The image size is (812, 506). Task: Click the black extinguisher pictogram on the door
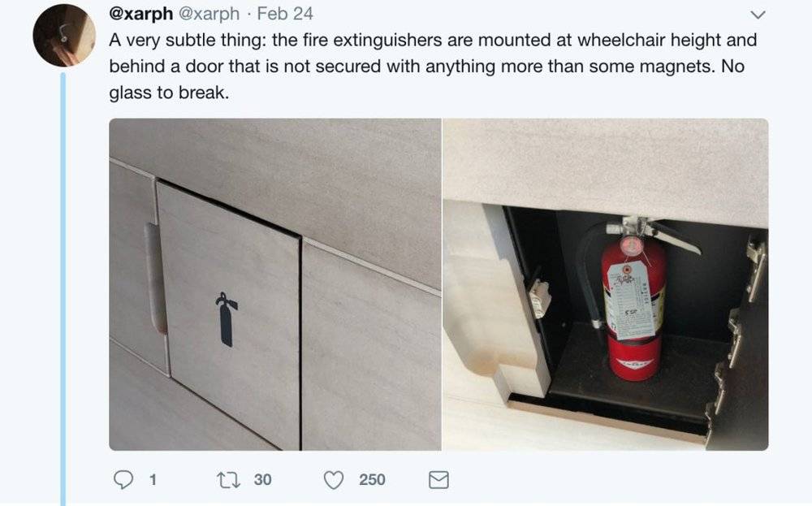[x=227, y=319]
